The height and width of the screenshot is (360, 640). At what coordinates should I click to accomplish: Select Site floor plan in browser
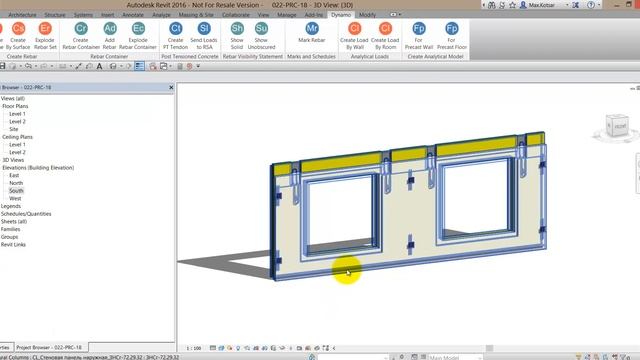click(13, 129)
